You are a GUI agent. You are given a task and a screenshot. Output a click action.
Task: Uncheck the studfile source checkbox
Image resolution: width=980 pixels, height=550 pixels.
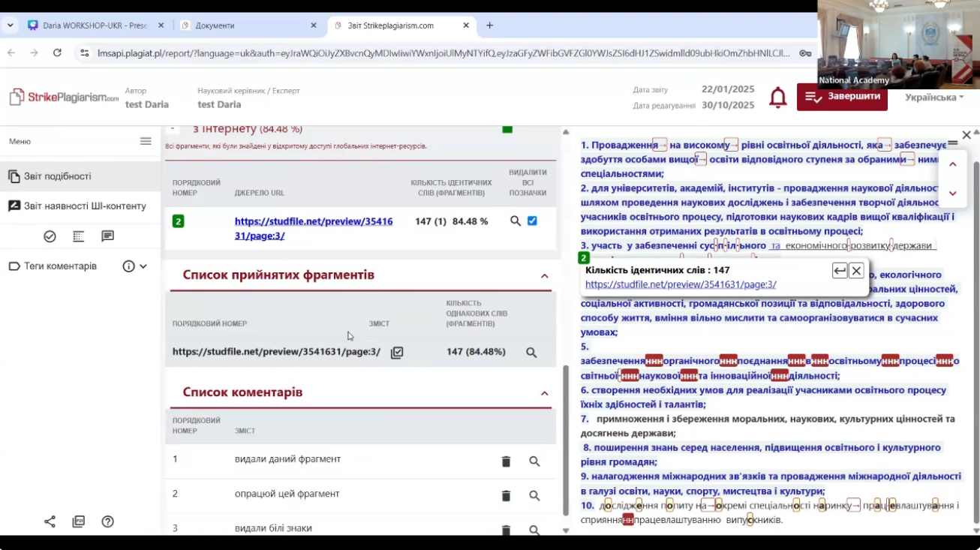pyautogui.click(x=532, y=221)
